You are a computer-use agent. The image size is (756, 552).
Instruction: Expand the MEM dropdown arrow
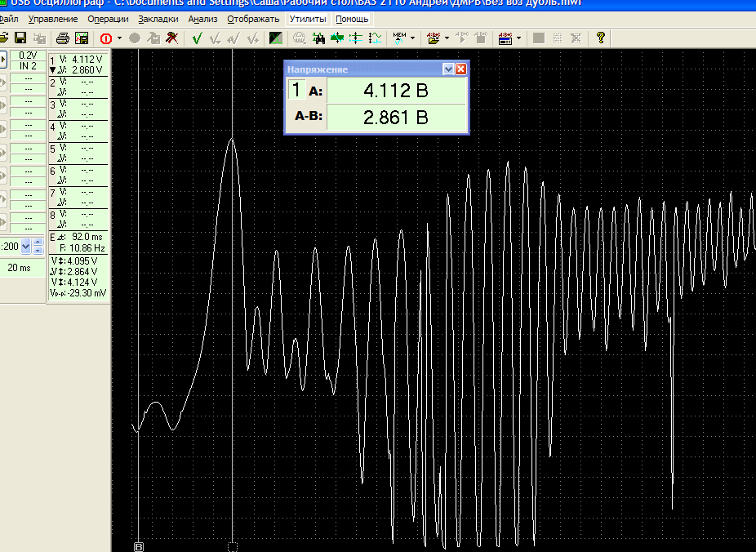click(x=413, y=38)
